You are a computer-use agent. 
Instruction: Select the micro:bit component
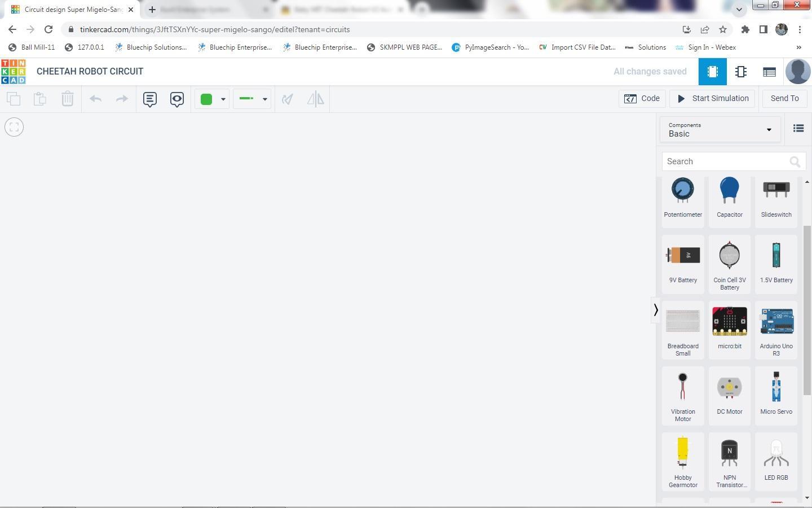(730, 330)
